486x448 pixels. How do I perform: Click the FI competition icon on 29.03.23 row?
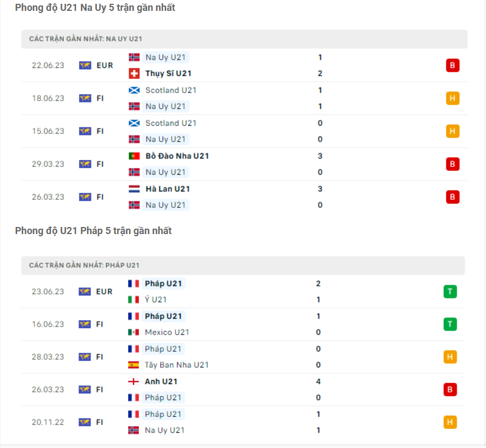tap(84, 164)
